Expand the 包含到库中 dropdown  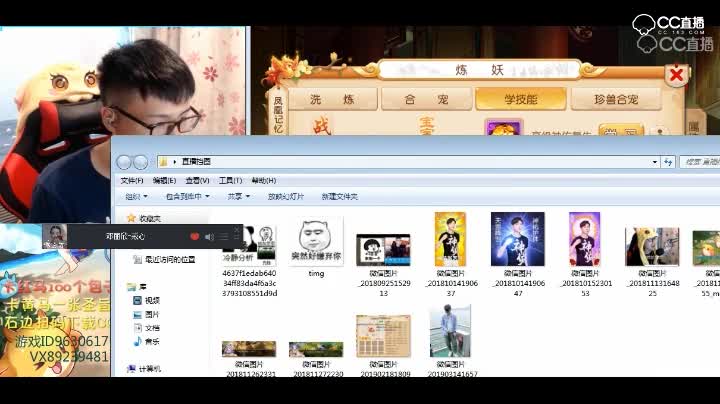187,196
